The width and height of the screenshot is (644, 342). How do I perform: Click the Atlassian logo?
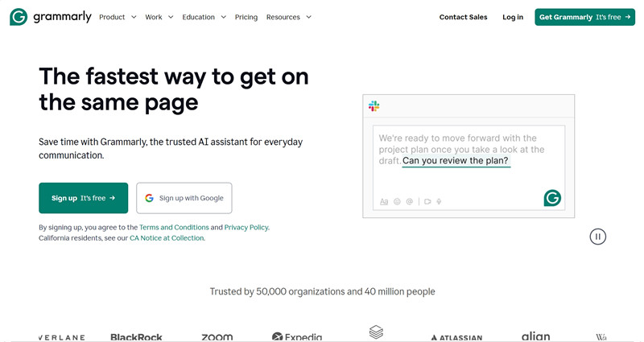tap(456, 338)
